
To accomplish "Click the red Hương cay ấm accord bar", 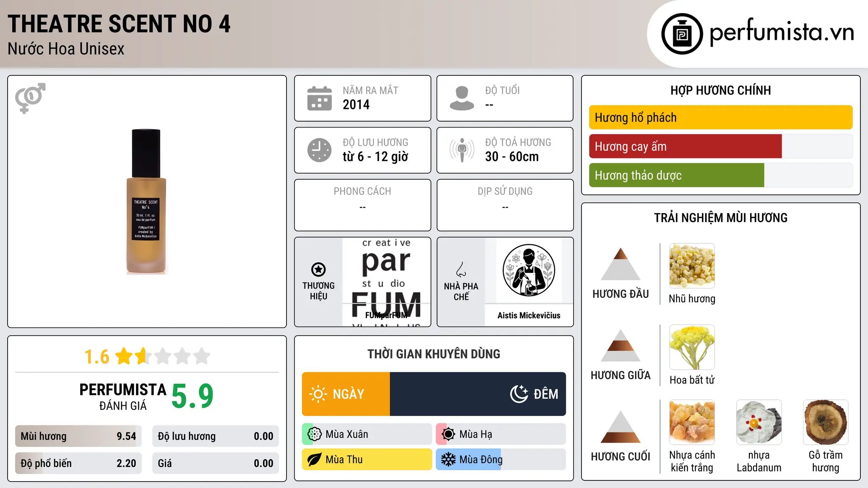I will tap(685, 146).
